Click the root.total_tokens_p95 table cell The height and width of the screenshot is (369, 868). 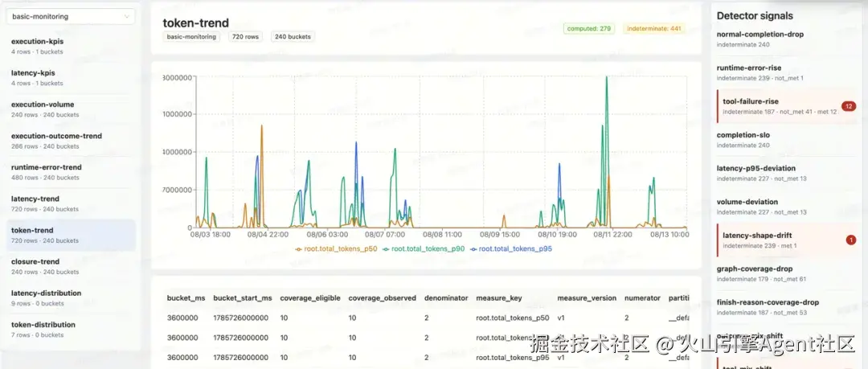[513, 358]
